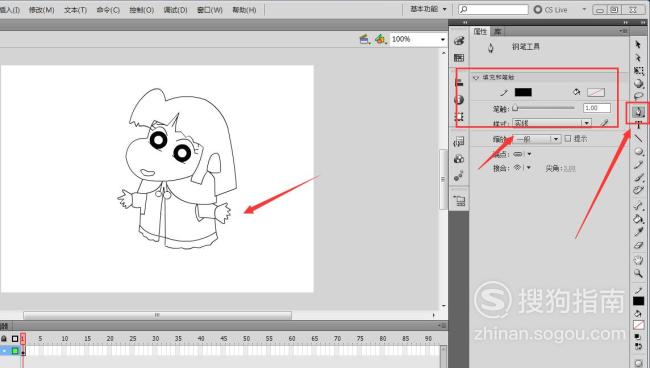The height and width of the screenshot is (368, 650).
Task: Select the Subselection tool
Action: (x=638, y=58)
